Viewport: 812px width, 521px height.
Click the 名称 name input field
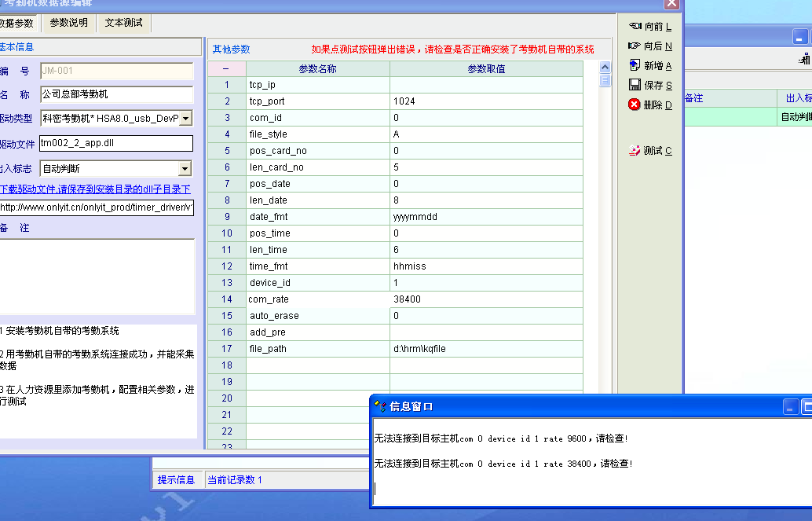click(116, 94)
